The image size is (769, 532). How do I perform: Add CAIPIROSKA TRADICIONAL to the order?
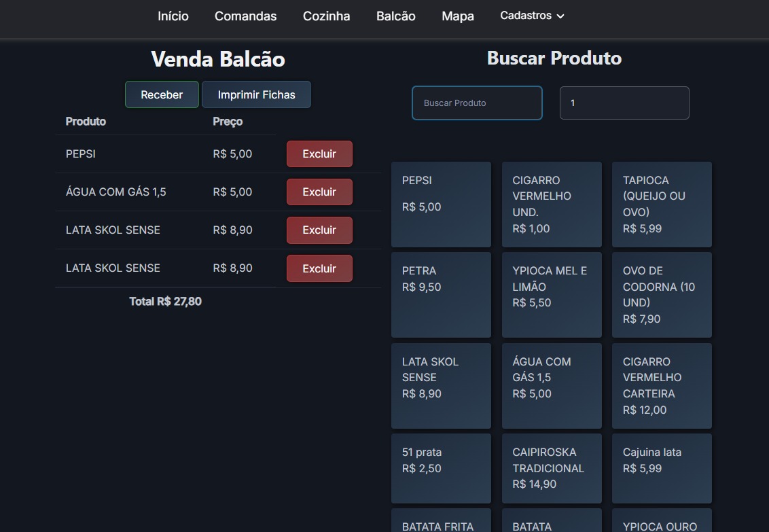(x=552, y=468)
